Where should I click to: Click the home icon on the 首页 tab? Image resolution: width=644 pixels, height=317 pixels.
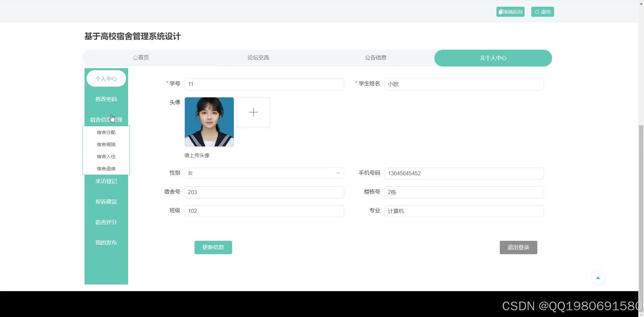[x=136, y=57]
